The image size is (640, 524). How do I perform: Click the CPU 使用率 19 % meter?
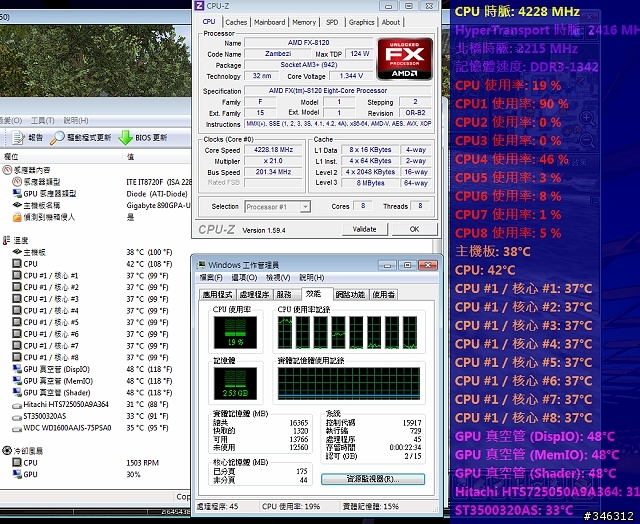(235, 332)
